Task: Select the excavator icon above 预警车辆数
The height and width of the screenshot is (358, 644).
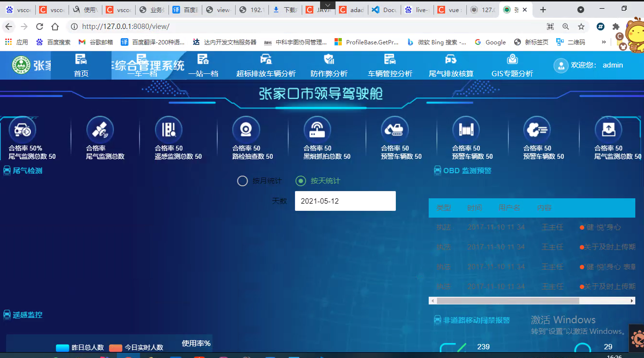Action: point(393,129)
